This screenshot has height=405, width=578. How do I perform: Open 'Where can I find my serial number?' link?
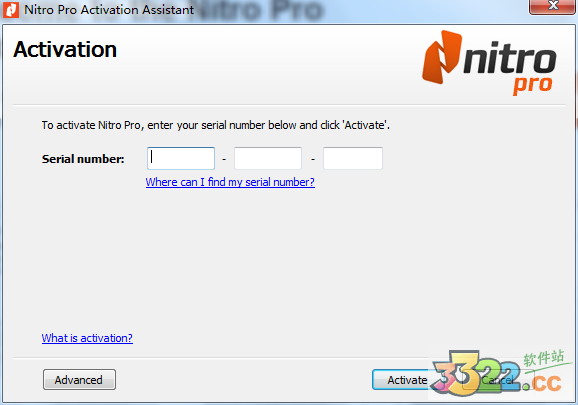click(230, 182)
